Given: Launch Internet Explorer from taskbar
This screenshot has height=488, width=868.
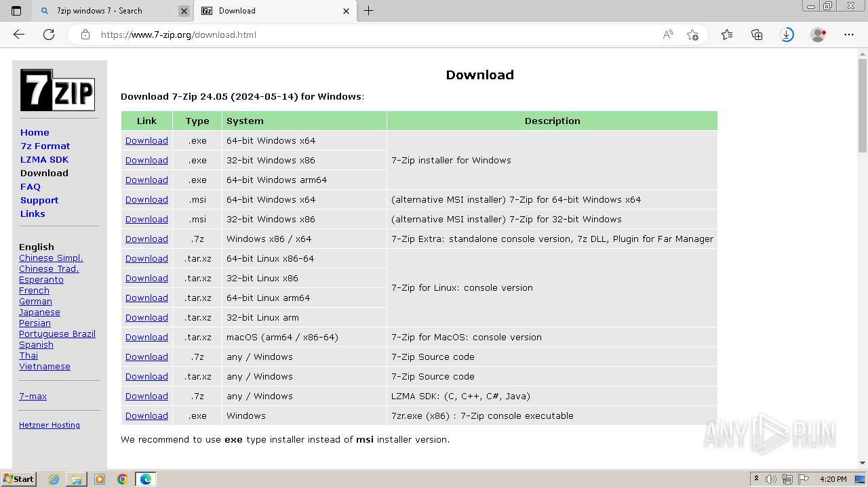Looking at the screenshot, I should [x=54, y=479].
